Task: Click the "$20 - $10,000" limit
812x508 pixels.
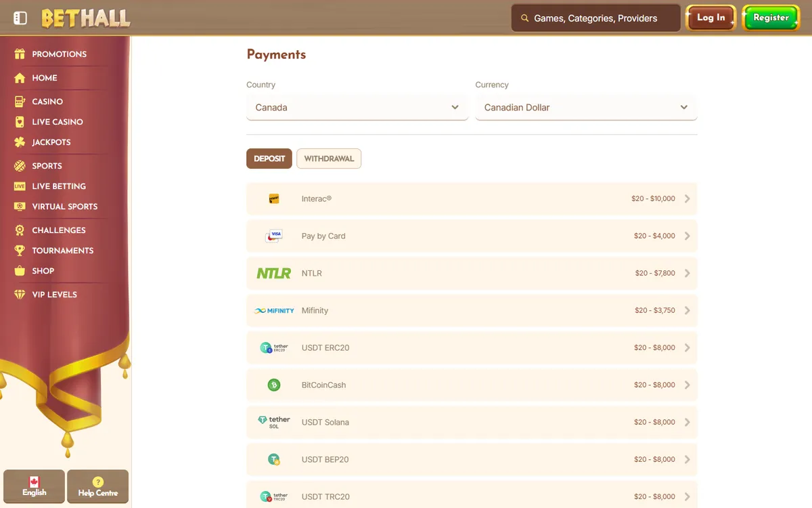Action: click(x=653, y=199)
